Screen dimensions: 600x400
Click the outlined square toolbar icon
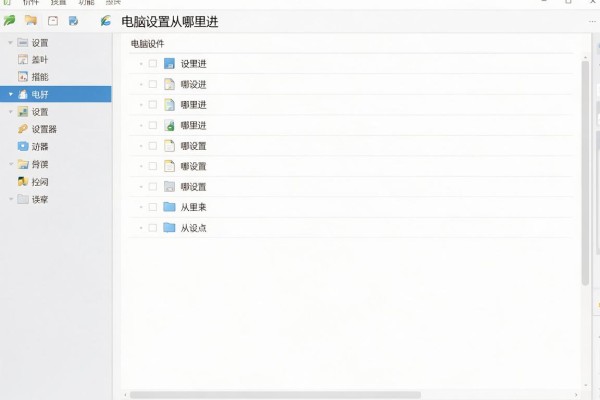pyautogui.click(x=53, y=21)
